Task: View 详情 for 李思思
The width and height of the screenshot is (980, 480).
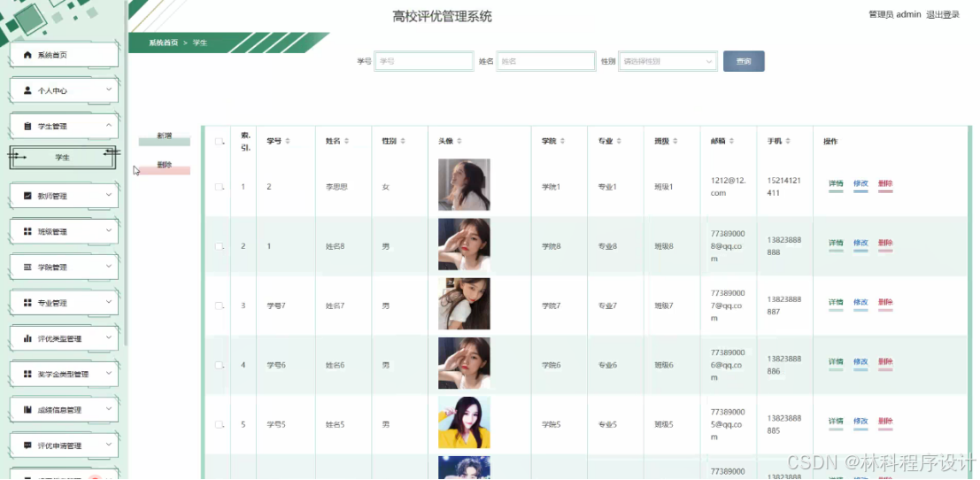Action: [836, 184]
